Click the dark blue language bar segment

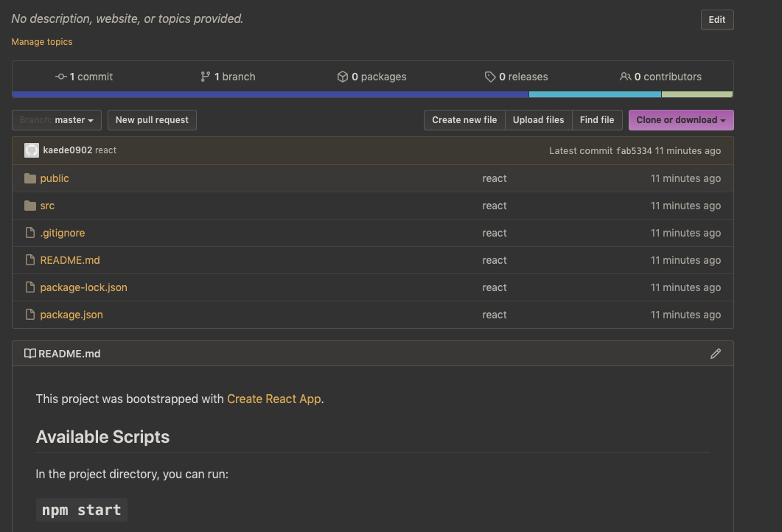(270, 94)
